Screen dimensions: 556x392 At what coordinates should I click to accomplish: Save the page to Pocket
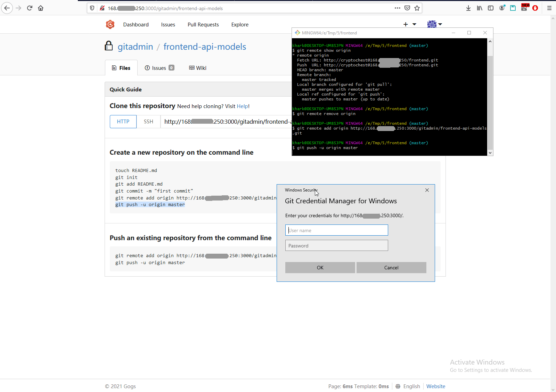[407, 8]
